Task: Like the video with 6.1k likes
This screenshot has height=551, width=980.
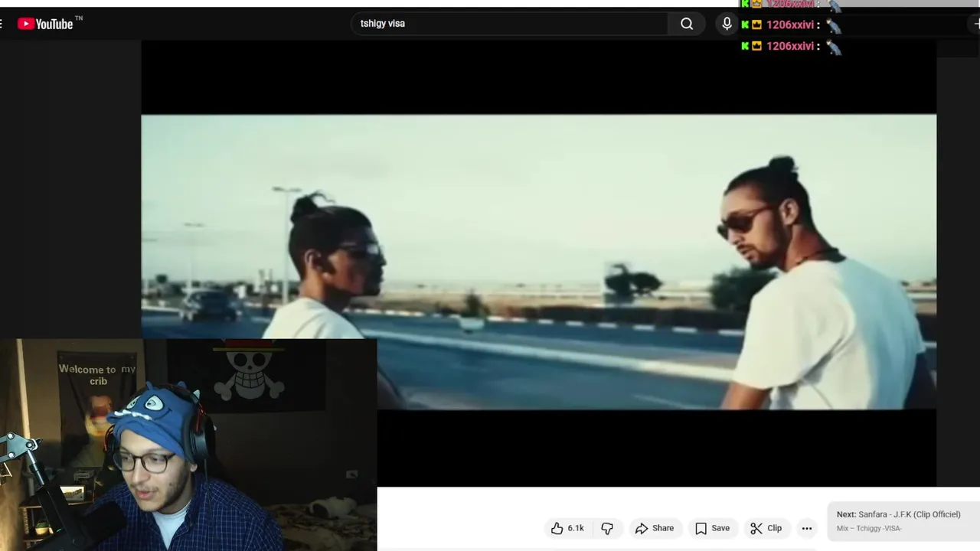Action: (567, 528)
